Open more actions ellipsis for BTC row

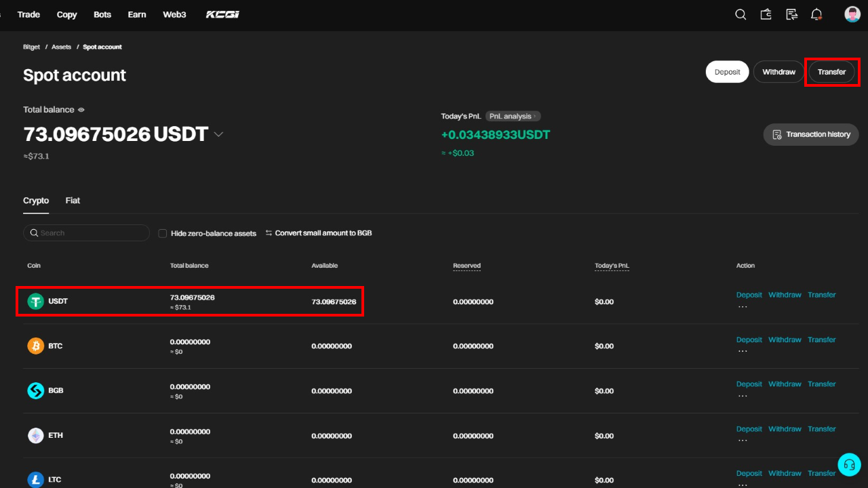pyautogui.click(x=743, y=351)
